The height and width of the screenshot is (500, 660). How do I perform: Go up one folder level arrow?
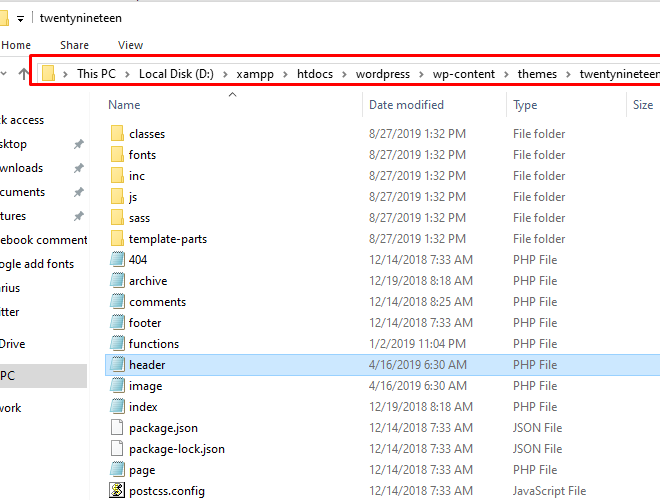pyautogui.click(x=24, y=74)
